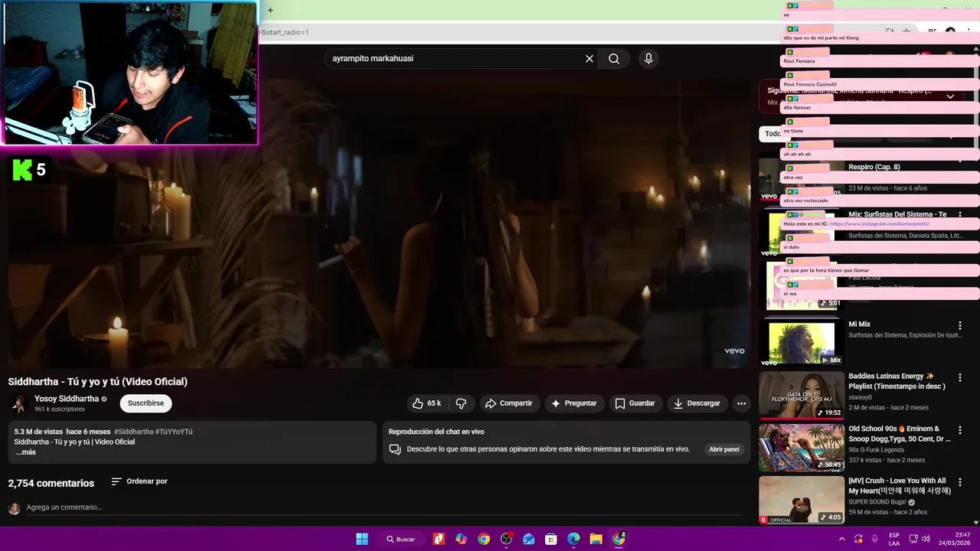Save video to playlist with Guardar
The height and width of the screenshot is (551, 980).
635,403
